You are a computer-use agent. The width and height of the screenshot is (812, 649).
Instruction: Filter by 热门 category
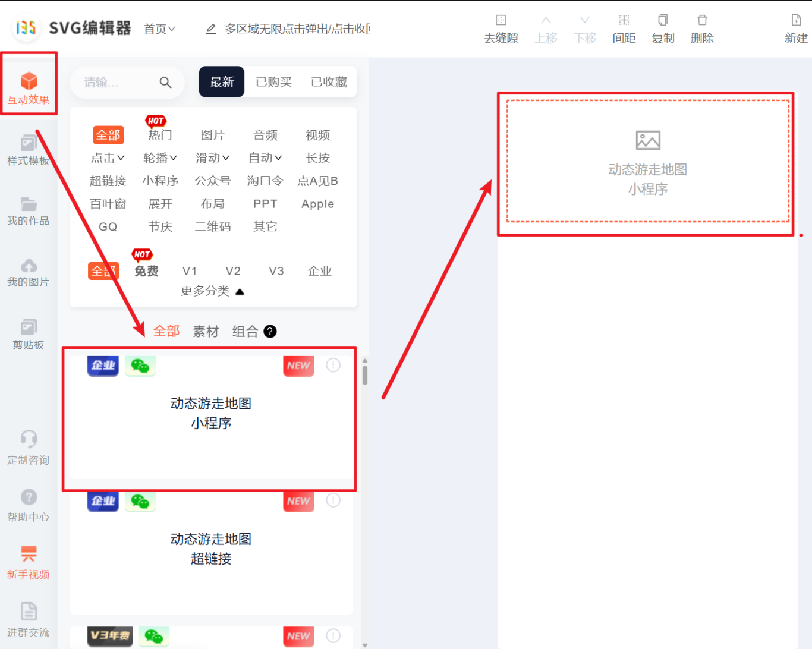point(160,135)
